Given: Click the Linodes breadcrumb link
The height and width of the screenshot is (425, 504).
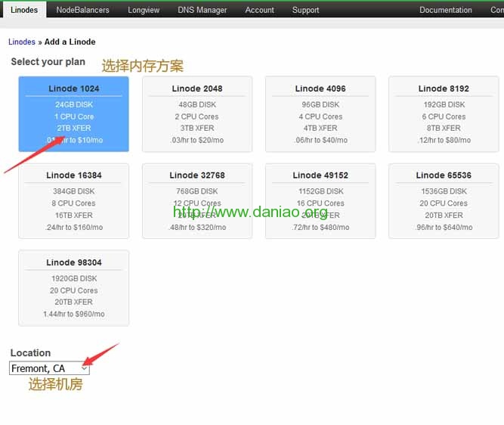Looking at the screenshot, I should coord(22,42).
